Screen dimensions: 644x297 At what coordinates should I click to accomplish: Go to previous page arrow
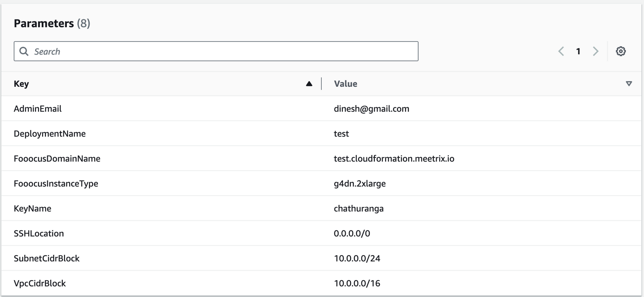tap(561, 51)
